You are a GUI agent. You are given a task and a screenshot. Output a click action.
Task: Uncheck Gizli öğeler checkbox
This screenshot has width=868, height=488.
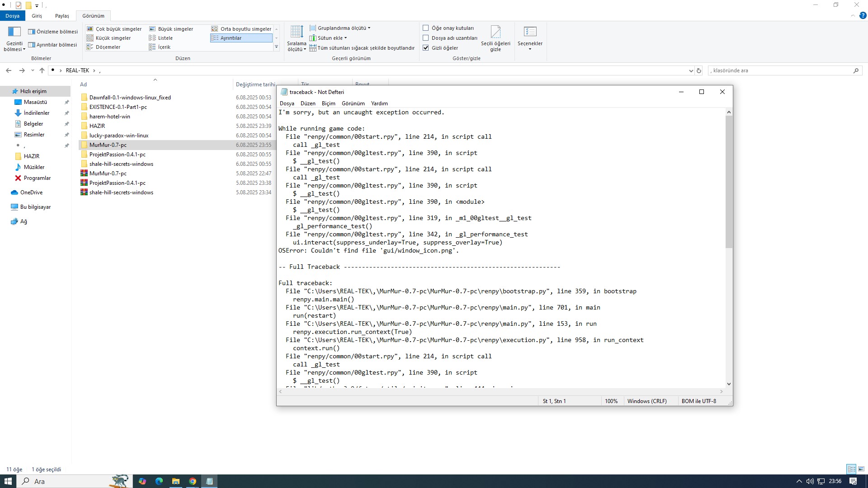[425, 48]
